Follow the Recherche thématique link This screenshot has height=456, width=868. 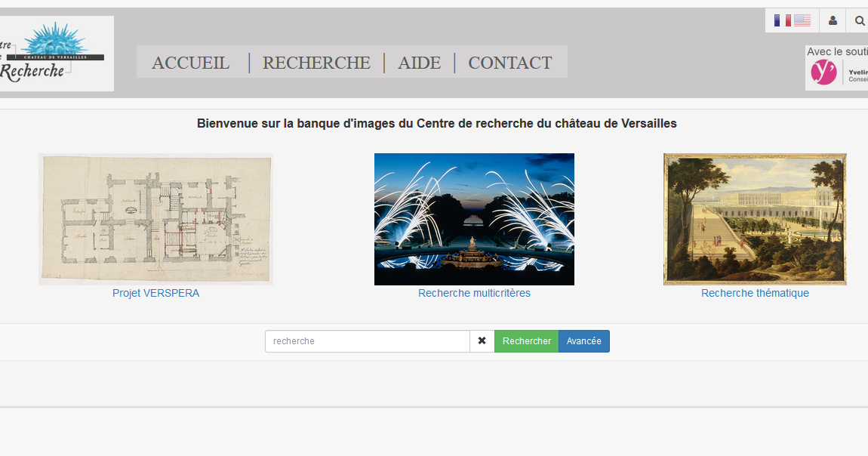[x=755, y=293]
